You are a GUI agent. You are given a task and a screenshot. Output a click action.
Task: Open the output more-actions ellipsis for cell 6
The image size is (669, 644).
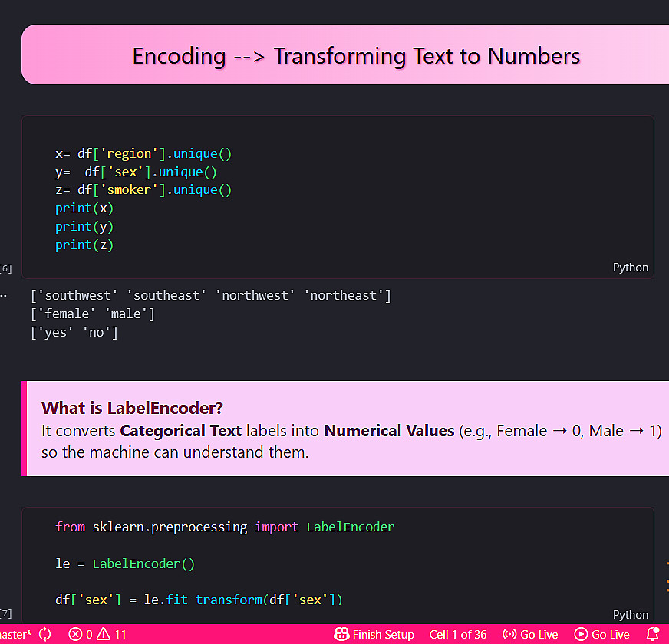(4, 295)
